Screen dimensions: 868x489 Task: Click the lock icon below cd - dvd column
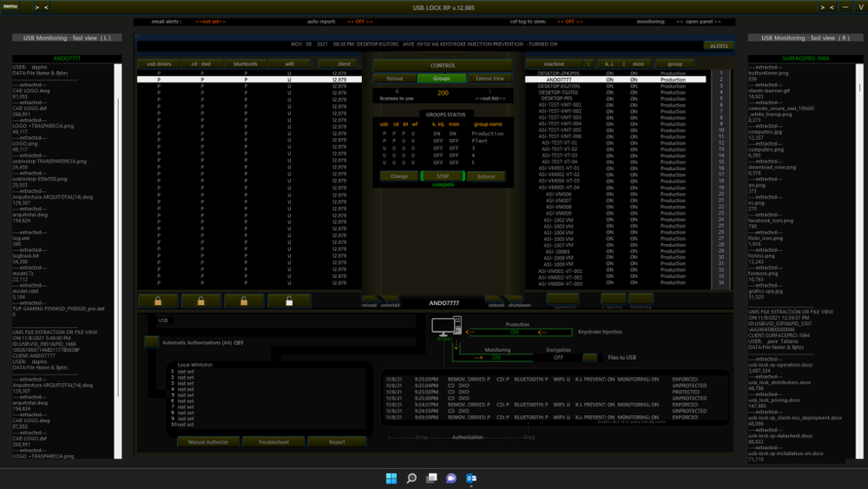click(x=201, y=301)
